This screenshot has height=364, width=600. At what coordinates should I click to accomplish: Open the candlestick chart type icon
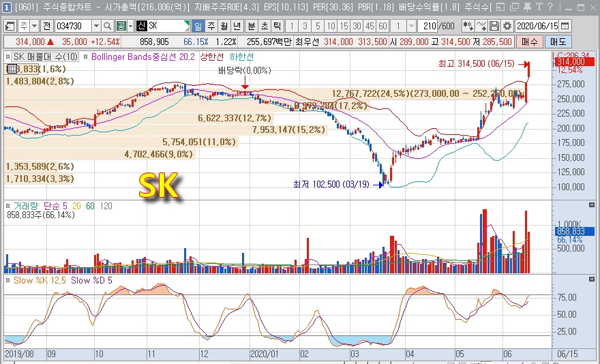468,26
